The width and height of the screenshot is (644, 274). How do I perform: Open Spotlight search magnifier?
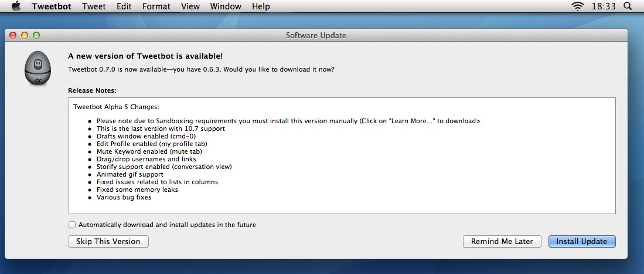coord(627,6)
